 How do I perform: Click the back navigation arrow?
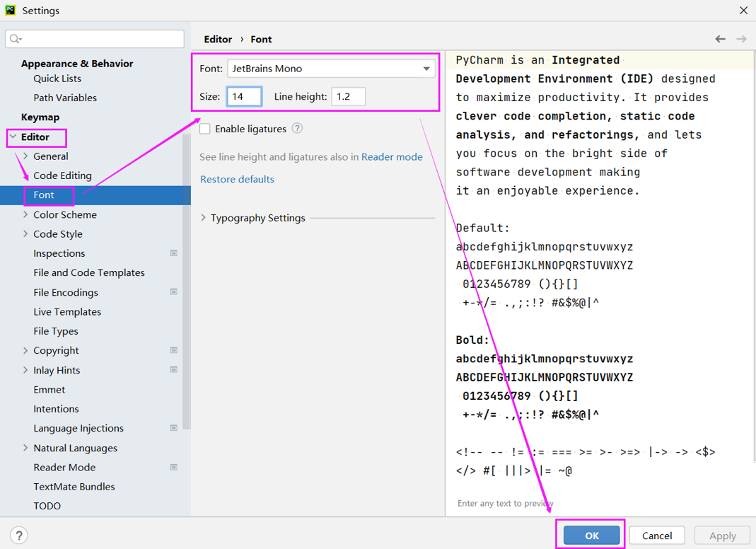click(x=720, y=39)
